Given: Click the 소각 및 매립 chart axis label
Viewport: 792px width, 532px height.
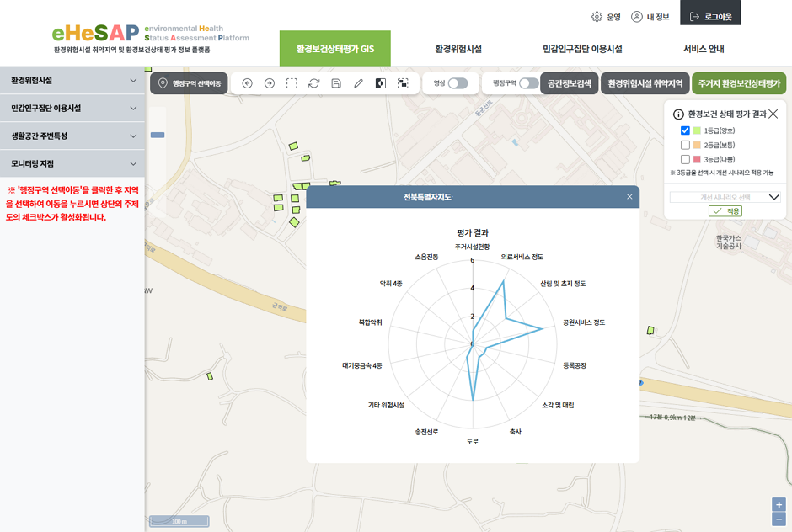Looking at the screenshot, I should tap(558, 405).
